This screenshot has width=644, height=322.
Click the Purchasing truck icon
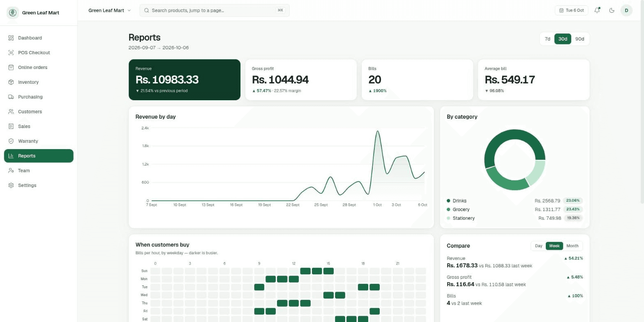[x=11, y=97]
